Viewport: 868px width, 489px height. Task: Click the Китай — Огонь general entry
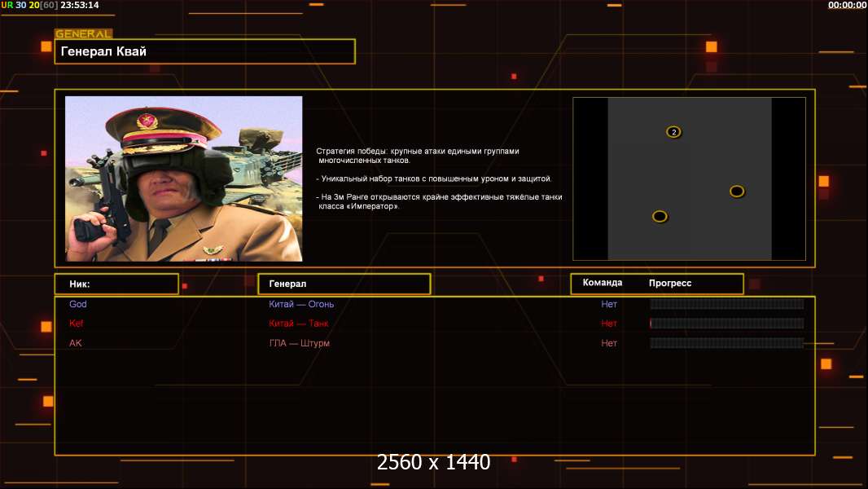(x=301, y=304)
